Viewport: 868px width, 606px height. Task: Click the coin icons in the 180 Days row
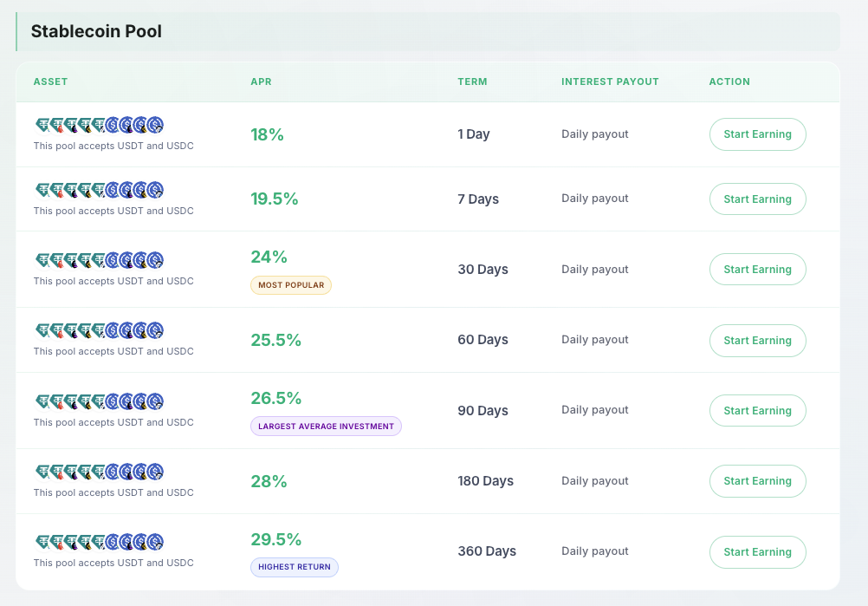(100, 472)
